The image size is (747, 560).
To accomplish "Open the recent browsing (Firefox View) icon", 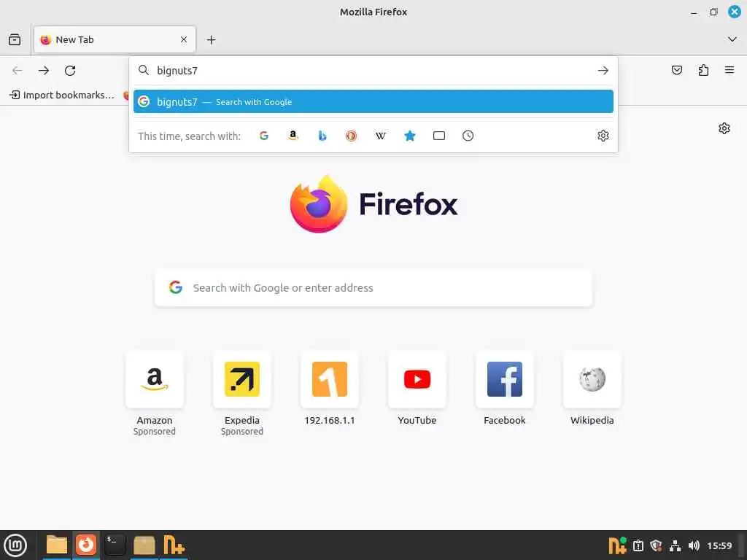I will tap(15, 39).
